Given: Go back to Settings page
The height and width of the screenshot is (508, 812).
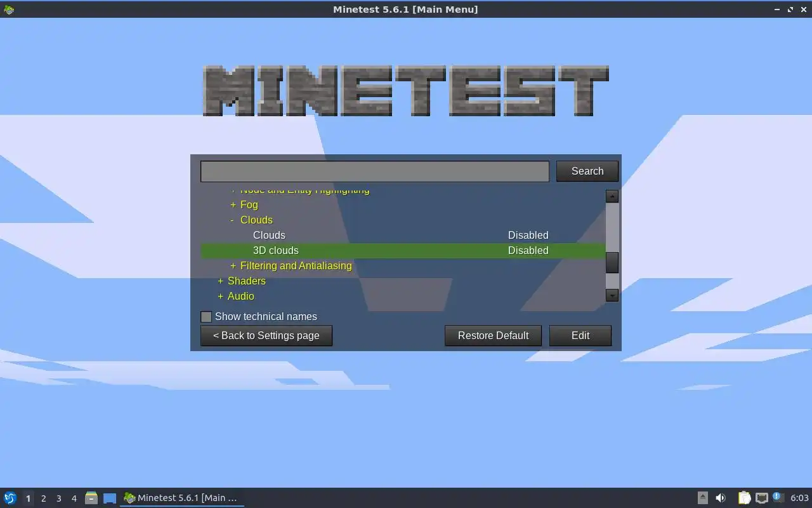Looking at the screenshot, I should (266, 335).
